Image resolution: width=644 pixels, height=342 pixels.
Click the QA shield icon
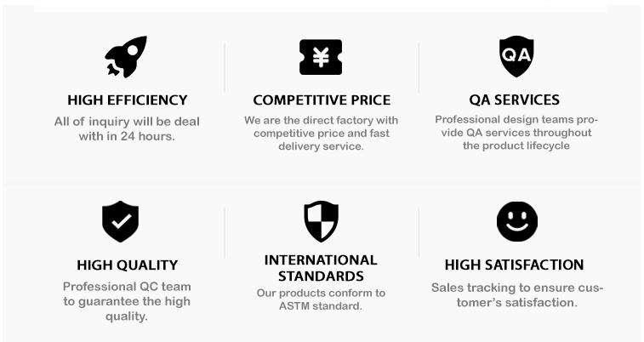pyautogui.click(x=516, y=56)
